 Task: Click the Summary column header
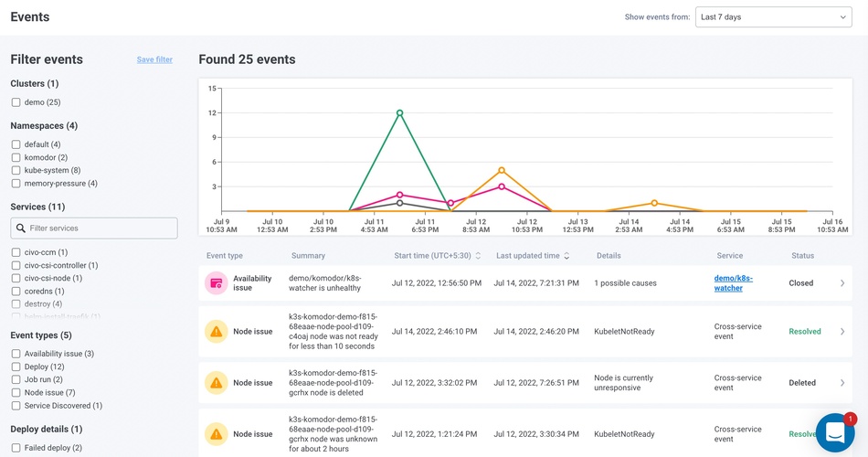(308, 255)
